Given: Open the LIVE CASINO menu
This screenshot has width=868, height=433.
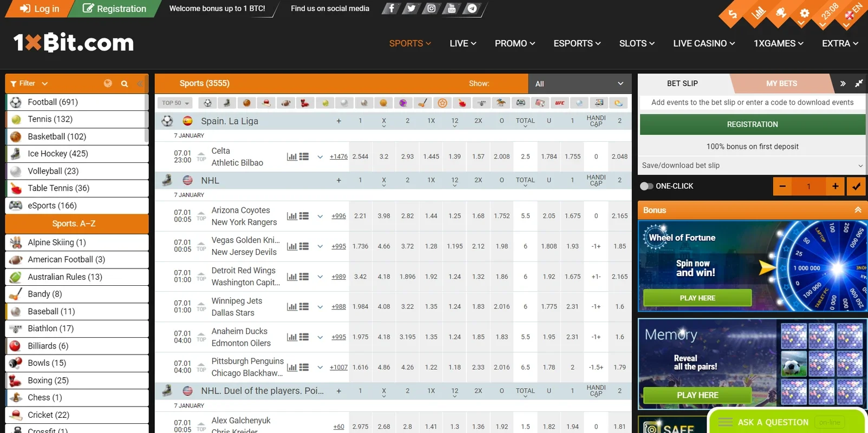Looking at the screenshot, I should click(704, 43).
